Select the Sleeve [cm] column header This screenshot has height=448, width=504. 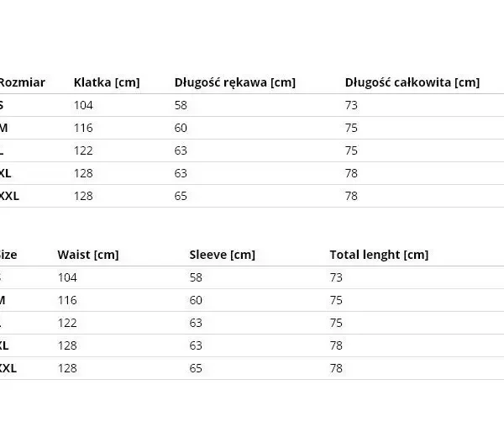[222, 255]
